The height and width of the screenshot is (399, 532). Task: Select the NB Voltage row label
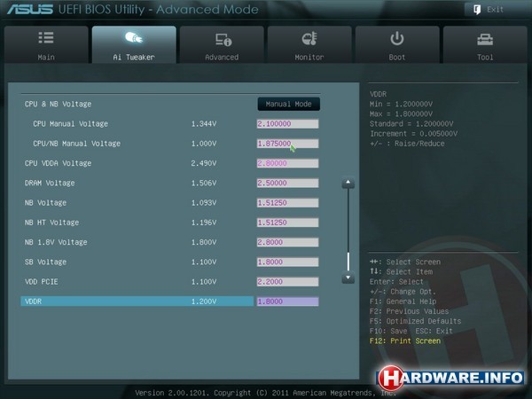[45, 202]
